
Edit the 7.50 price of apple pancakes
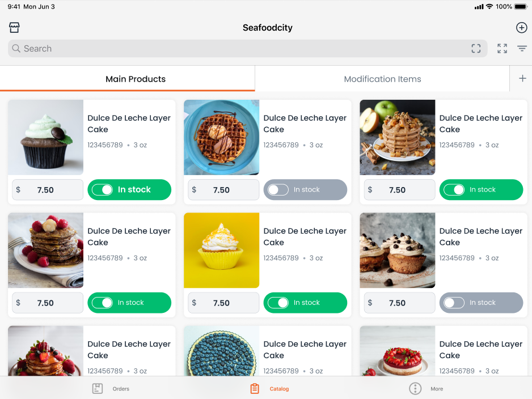[x=399, y=189]
